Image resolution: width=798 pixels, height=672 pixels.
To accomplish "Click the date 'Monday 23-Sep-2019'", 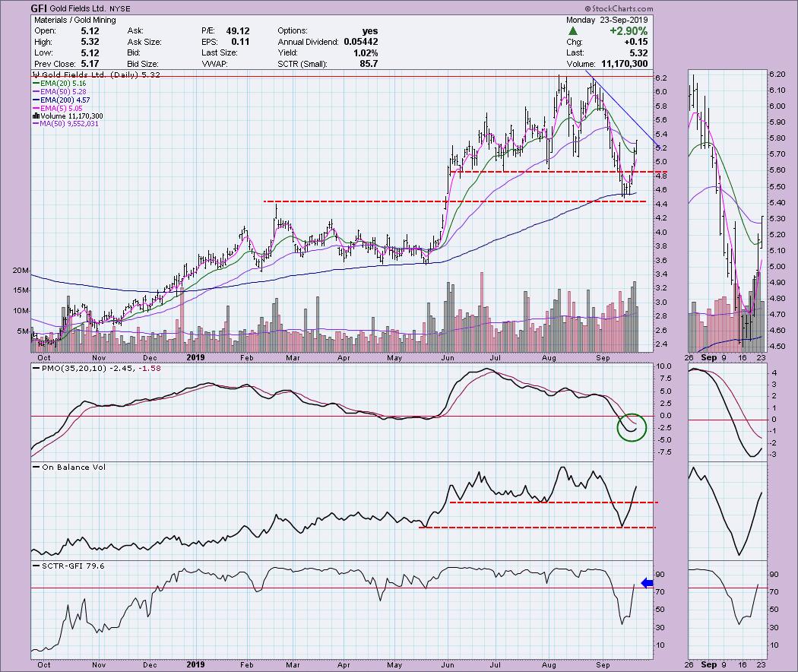I will click(607, 20).
